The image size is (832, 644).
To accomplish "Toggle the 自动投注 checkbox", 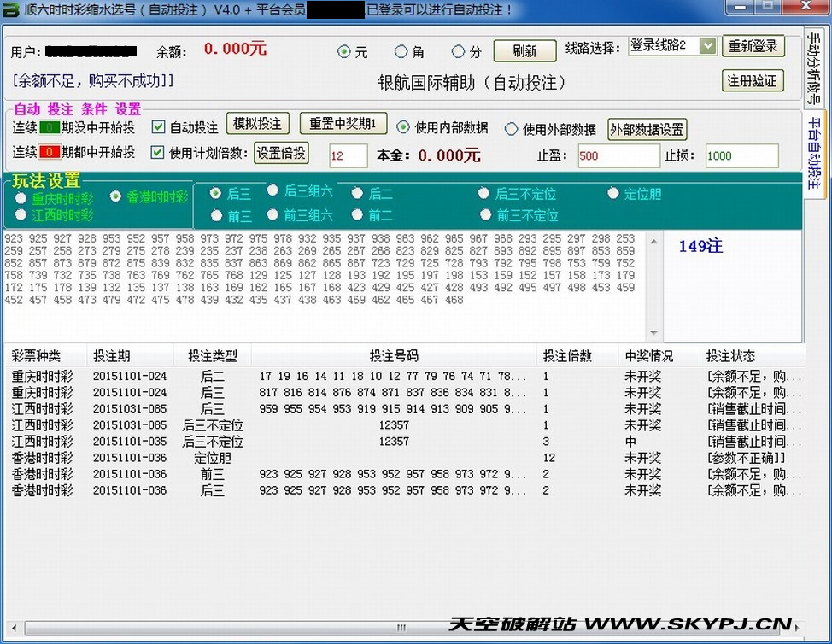I will 158,127.
